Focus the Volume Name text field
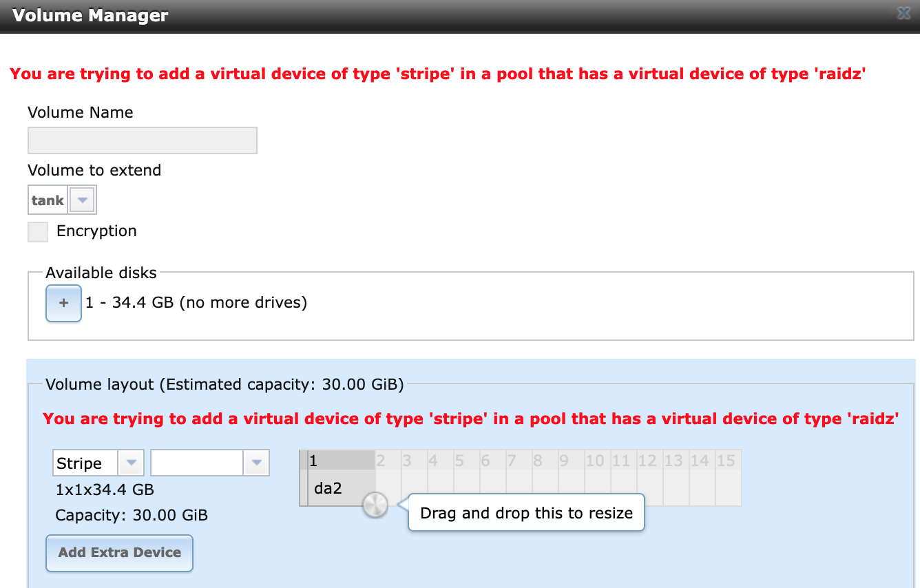The image size is (920, 588). 143,140
